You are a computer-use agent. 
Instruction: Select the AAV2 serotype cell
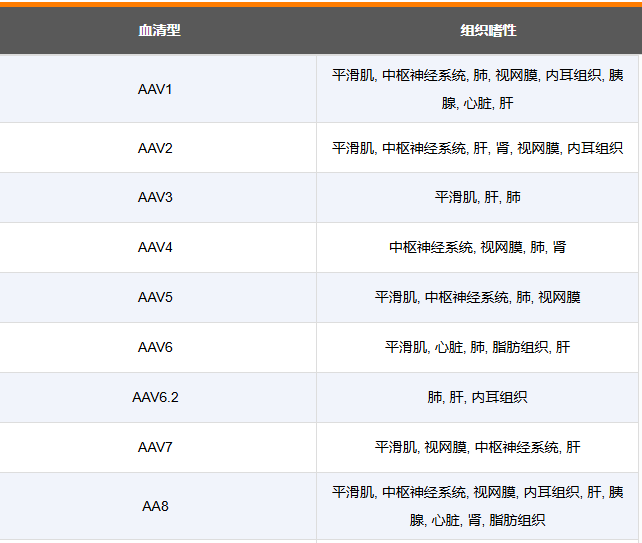pos(158,148)
